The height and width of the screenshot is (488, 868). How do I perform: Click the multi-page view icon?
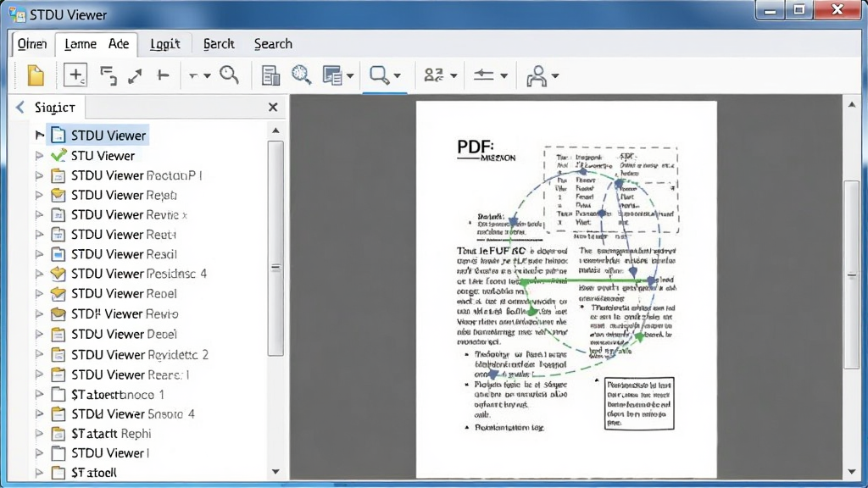(332, 75)
